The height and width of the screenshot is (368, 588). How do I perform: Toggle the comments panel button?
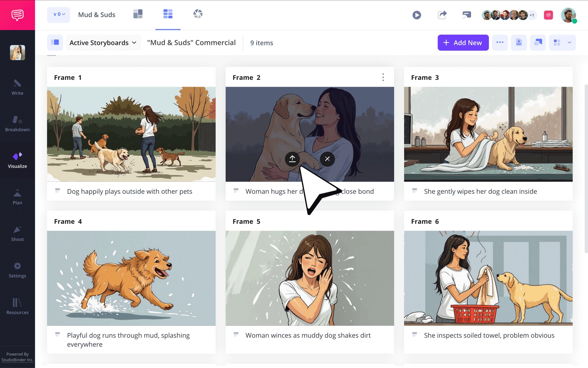coord(538,43)
